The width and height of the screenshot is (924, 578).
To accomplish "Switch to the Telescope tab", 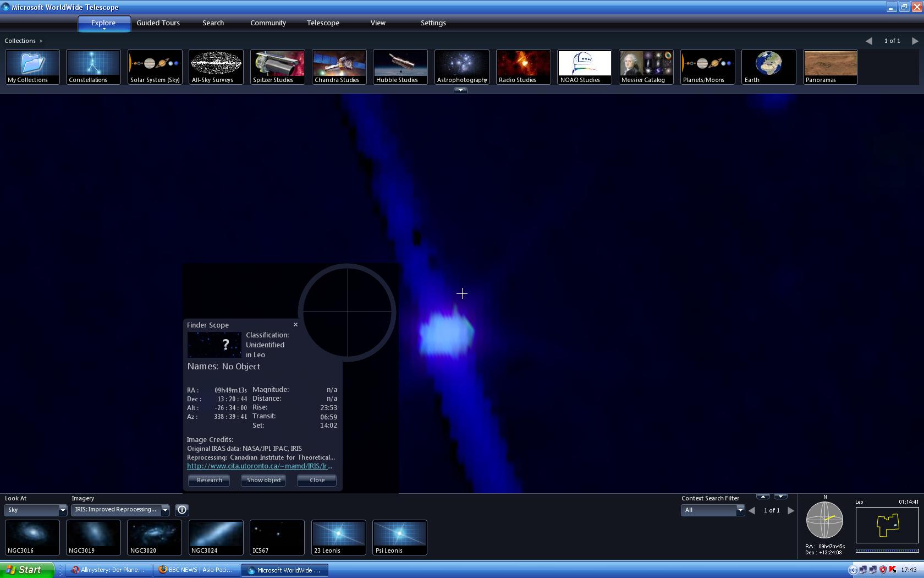I will [x=323, y=23].
